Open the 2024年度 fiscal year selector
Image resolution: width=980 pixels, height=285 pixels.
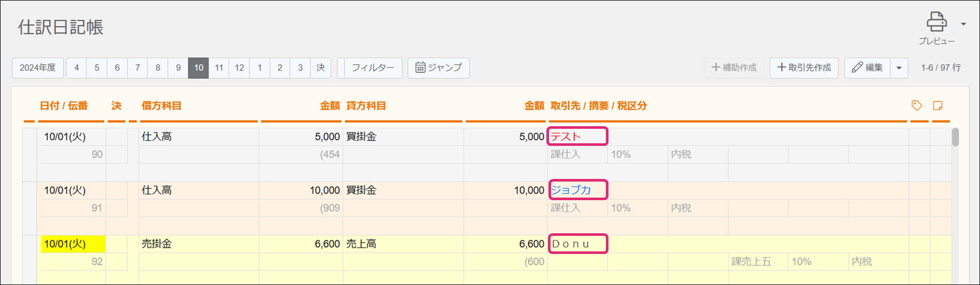pos(38,68)
